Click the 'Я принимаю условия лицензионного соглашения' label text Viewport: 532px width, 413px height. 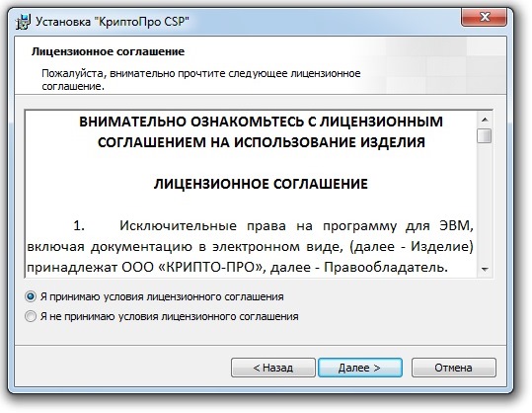pos(162,296)
